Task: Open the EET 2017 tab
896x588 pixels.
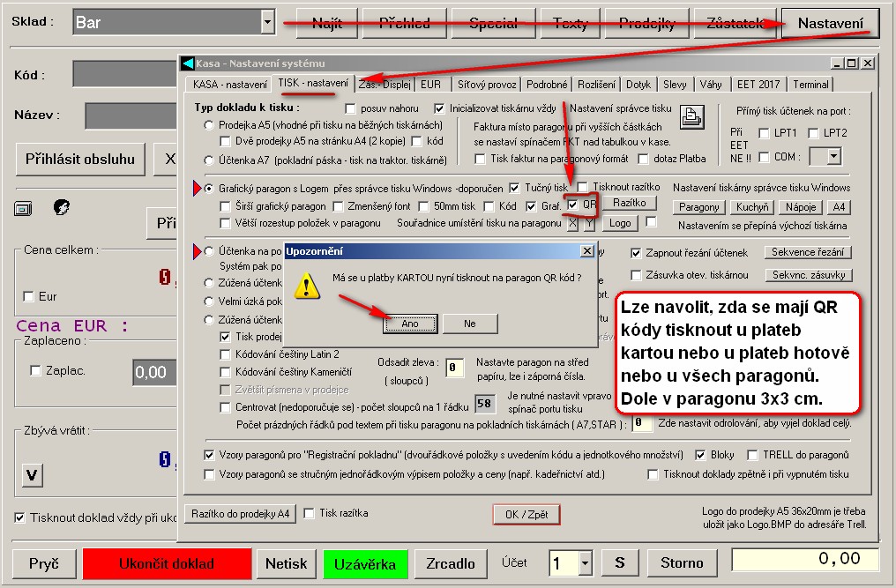Action: (x=758, y=85)
